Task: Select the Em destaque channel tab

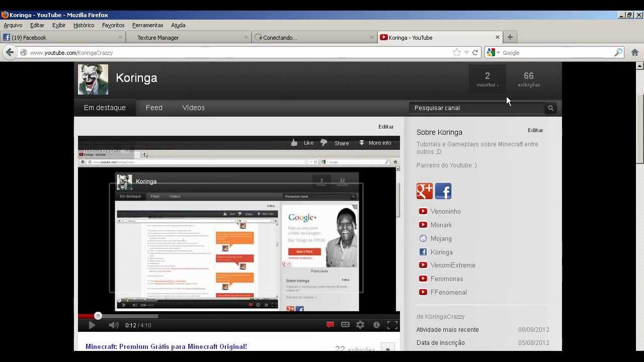Action: [105, 108]
